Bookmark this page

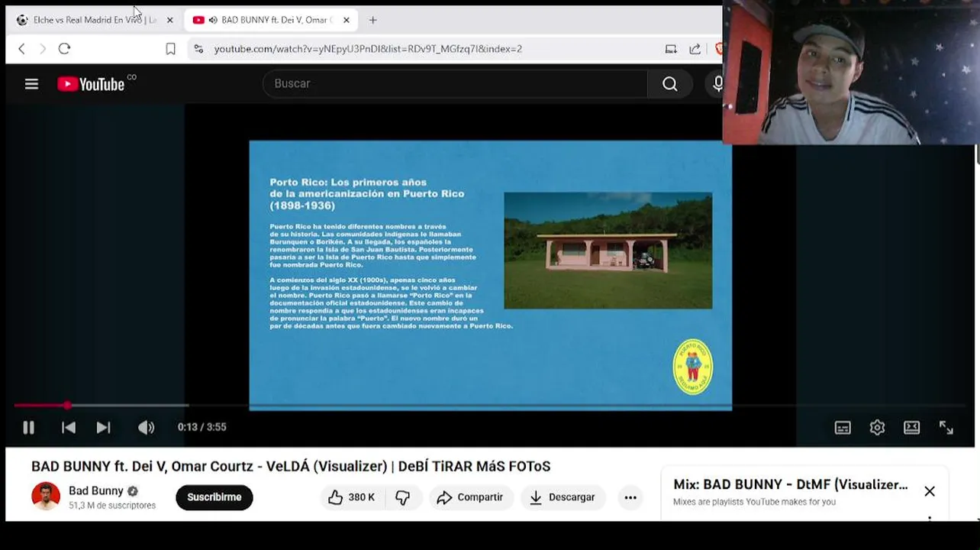click(x=170, y=49)
